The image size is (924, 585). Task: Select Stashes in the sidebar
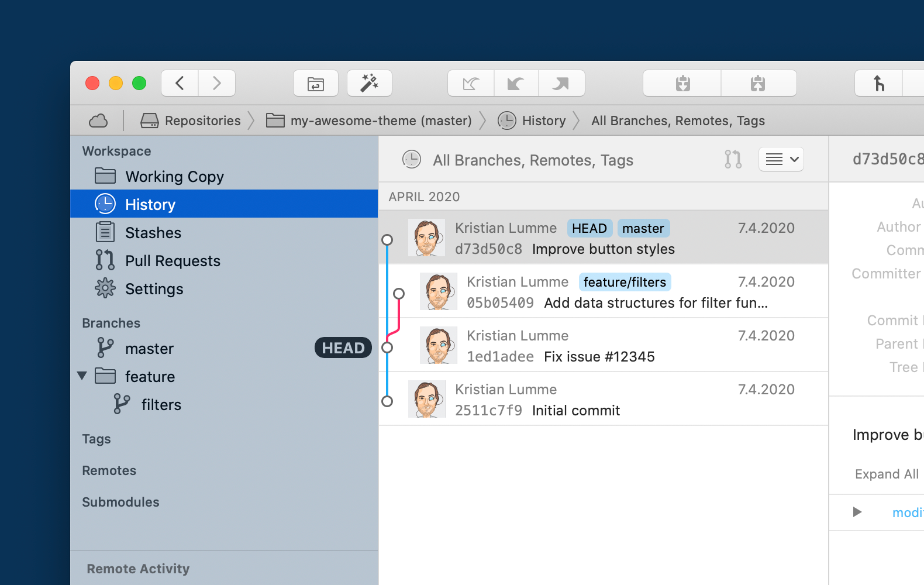(153, 233)
